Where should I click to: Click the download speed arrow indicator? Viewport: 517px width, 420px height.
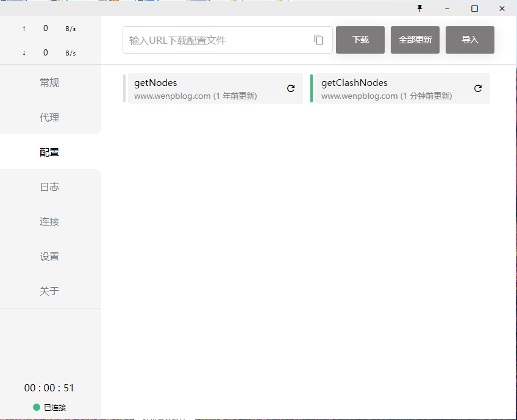click(x=24, y=53)
